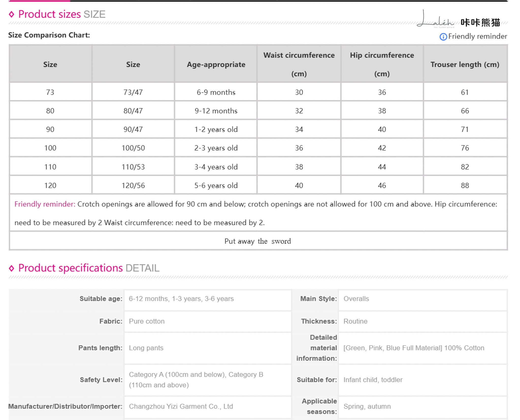Click the Put away the sword row
The width and height of the screenshot is (520, 420).
[258, 241]
